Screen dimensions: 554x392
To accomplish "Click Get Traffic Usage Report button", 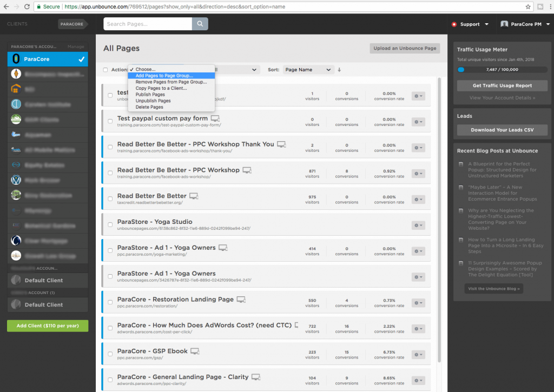I will pos(502,85).
